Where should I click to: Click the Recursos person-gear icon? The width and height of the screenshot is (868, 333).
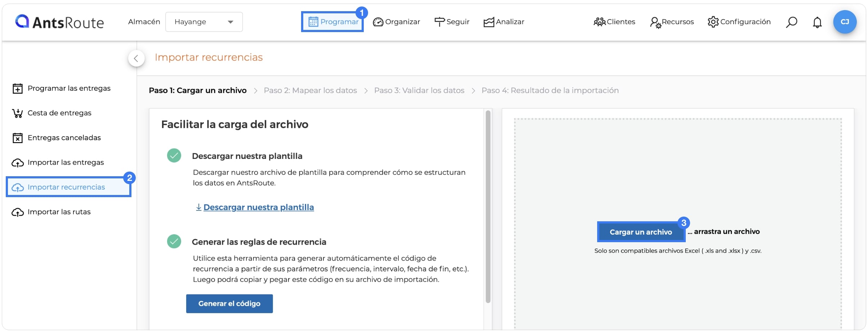[x=655, y=23]
